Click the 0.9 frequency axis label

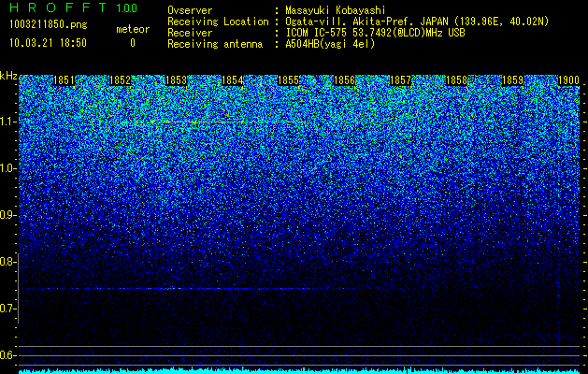tap(8, 215)
